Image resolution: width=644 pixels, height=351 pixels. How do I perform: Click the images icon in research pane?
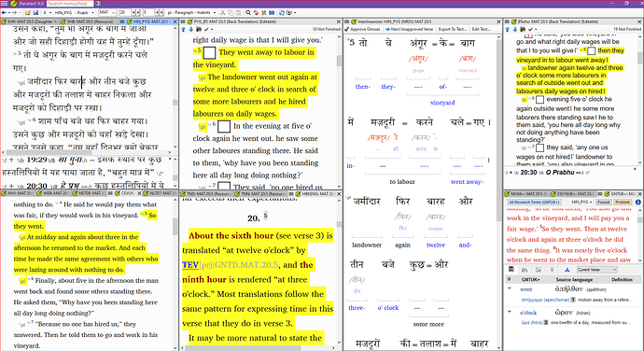[x=538, y=270]
